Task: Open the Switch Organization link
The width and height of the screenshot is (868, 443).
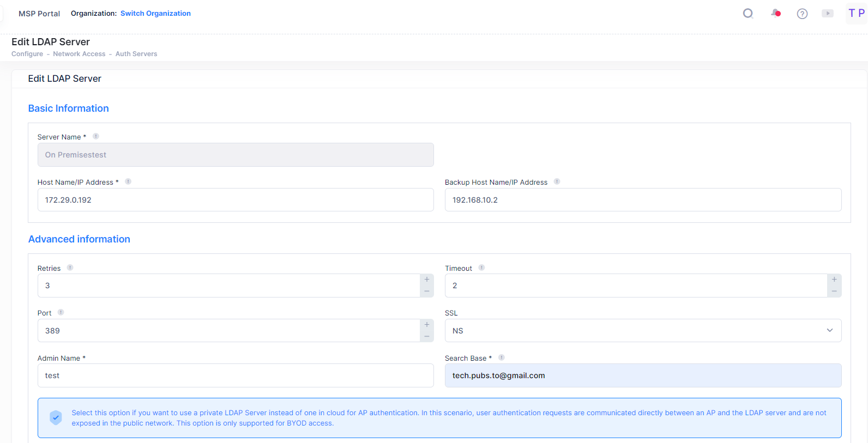Action: 155,13
